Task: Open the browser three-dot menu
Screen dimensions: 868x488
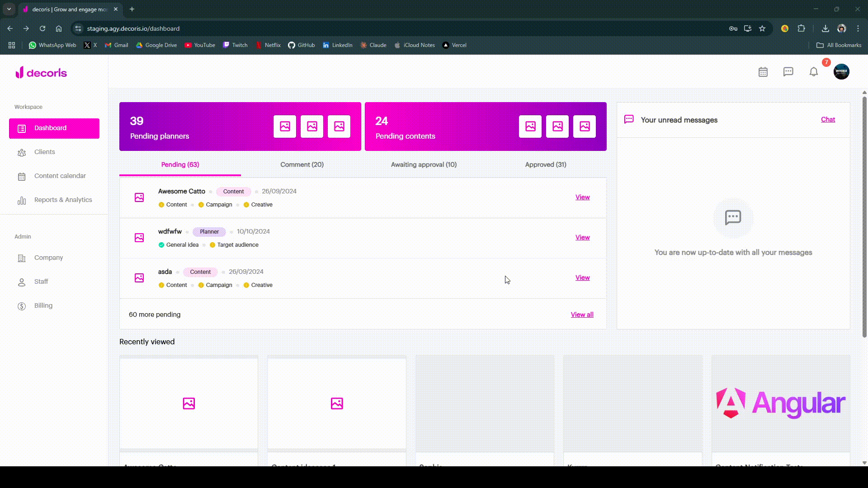Action: [858, 28]
